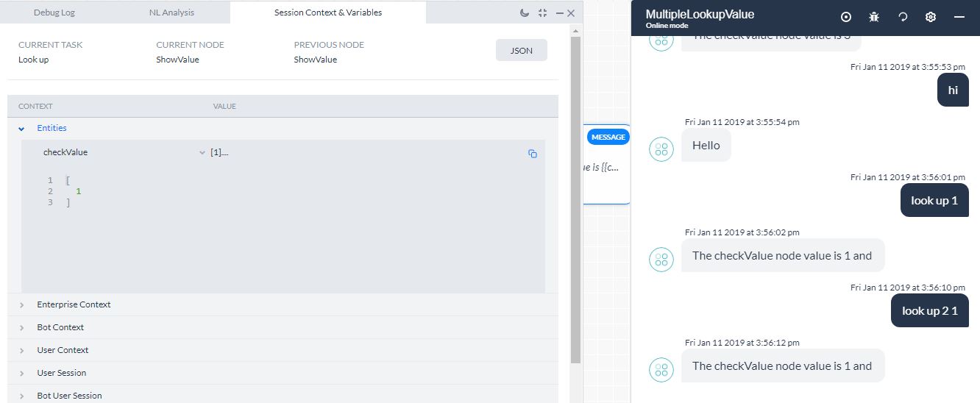Viewport: 980px width, 403px height.
Task: Open the NL Analysis tab
Action: click(170, 13)
